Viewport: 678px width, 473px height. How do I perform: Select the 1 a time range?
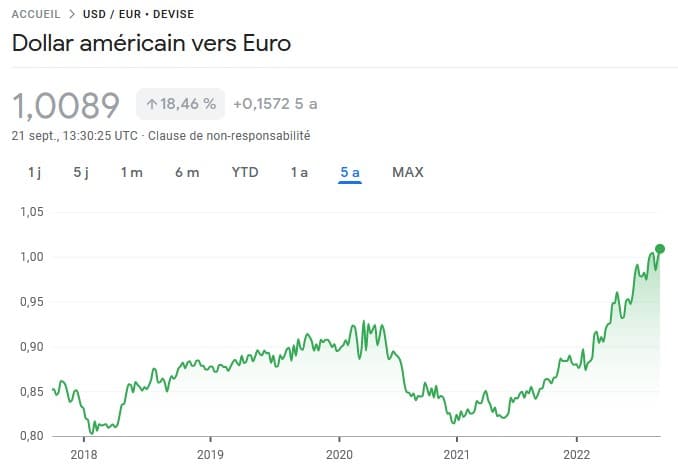tap(299, 173)
